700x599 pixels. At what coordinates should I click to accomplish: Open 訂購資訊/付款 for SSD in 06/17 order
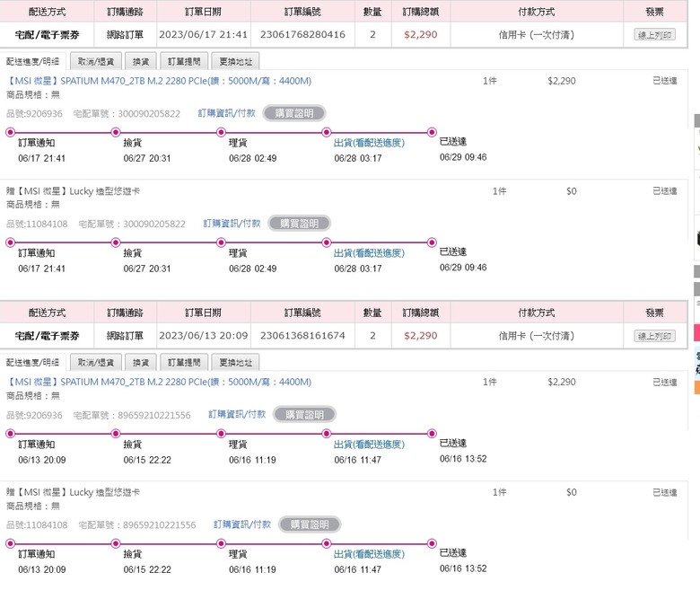tap(226, 113)
